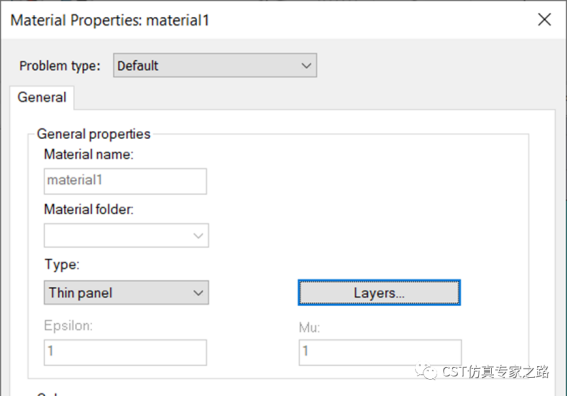Switch to the General tab
The height and width of the screenshot is (397, 568).
coord(42,97)
